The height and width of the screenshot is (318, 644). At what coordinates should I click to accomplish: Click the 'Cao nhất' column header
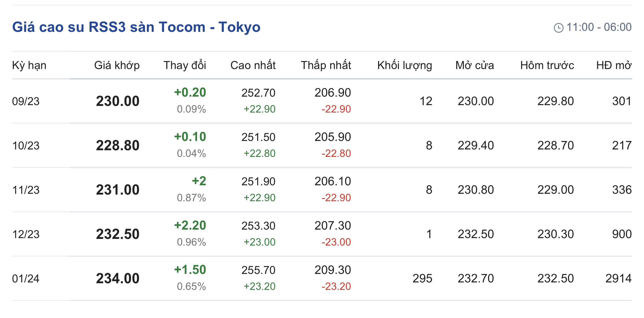click(x=253, y=65)
